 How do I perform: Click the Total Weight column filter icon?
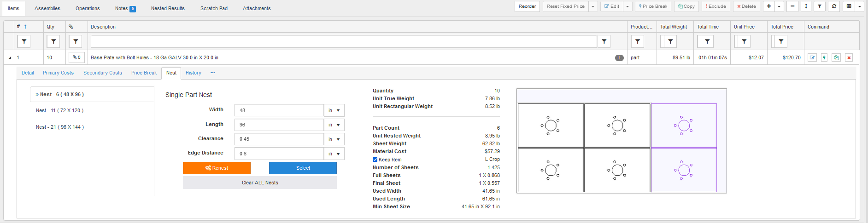pyautogui.click(x=670, y=41)
